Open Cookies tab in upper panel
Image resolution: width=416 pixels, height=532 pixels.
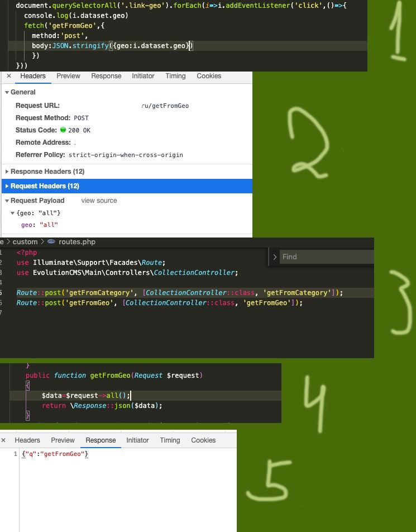point(209,76)
